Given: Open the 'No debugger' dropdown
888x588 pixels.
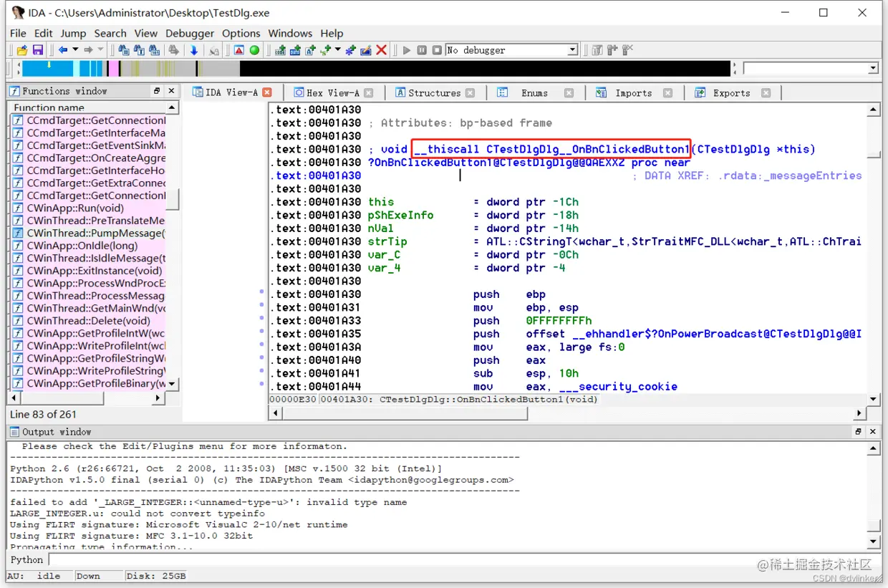Looking at the screenshot, I should (572, 50).
